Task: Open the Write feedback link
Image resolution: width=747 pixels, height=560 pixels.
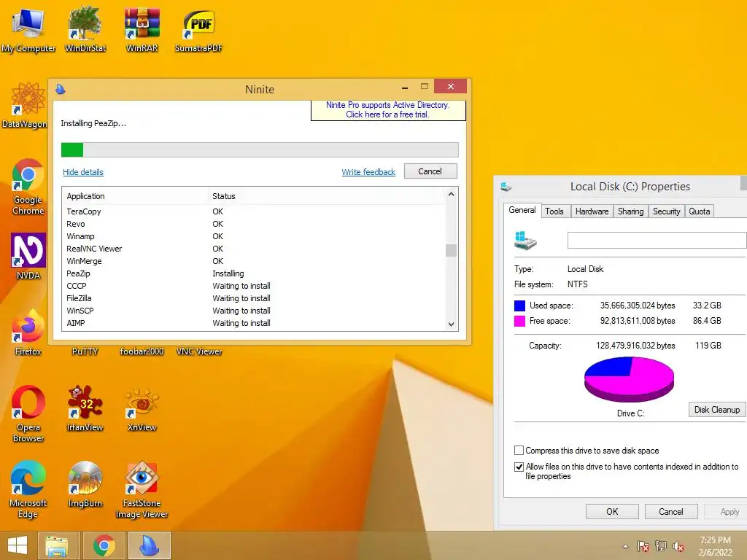Action: (x=368, y=172)
